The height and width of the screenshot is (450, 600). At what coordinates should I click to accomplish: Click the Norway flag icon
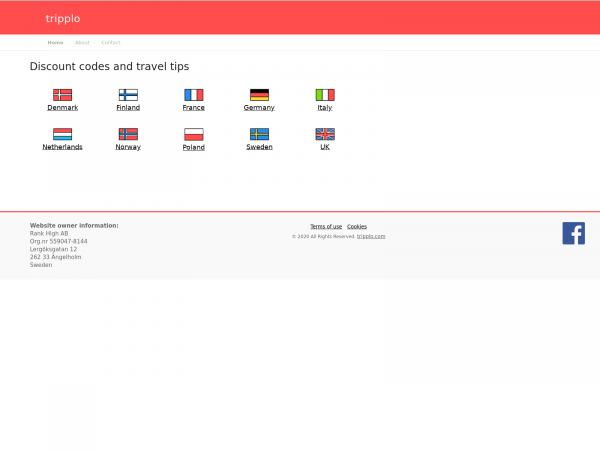point(128,134)
